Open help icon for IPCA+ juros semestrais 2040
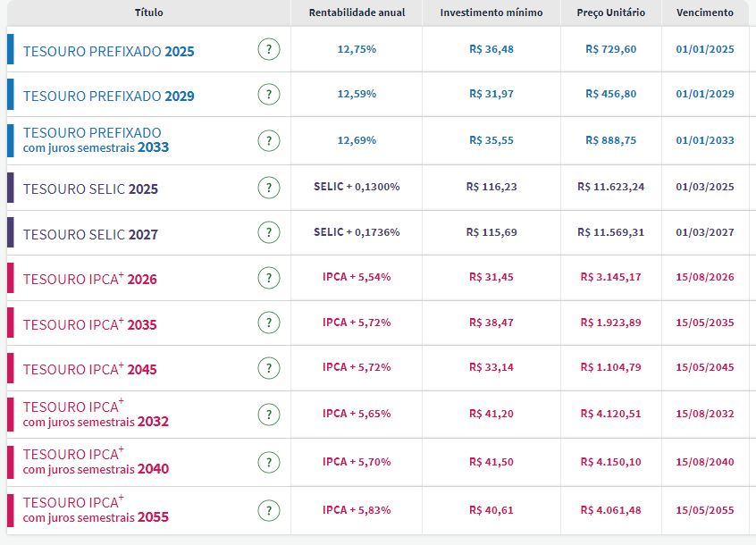This screenshot has height=545, width=756. tap(268, 462)
